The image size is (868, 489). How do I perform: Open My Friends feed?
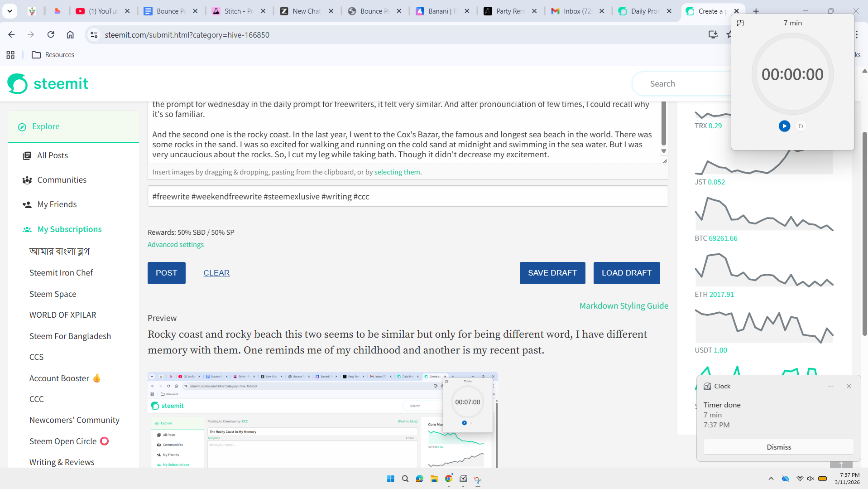click(x=57, y=204)
